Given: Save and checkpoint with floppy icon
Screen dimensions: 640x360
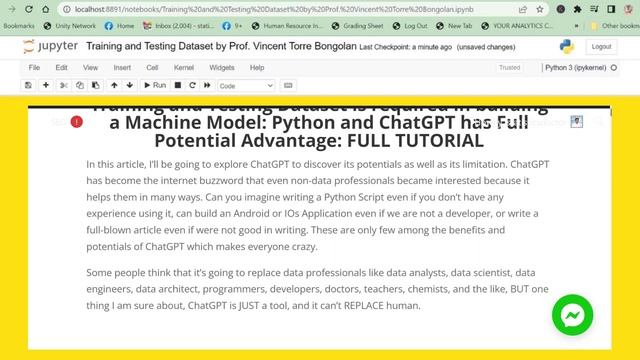Looking at the screenshot, I should [28, 85].
